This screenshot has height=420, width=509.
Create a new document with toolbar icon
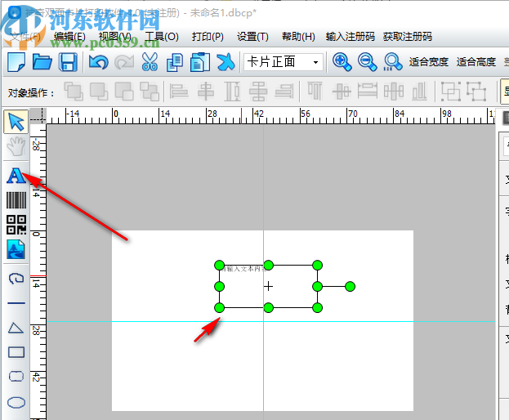point(16,61)
